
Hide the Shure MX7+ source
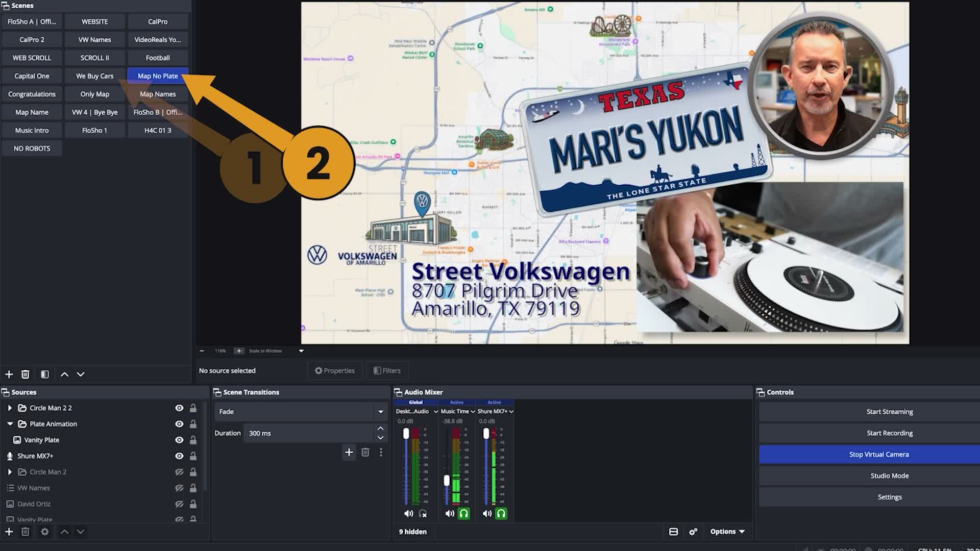(x=179, y=456)
